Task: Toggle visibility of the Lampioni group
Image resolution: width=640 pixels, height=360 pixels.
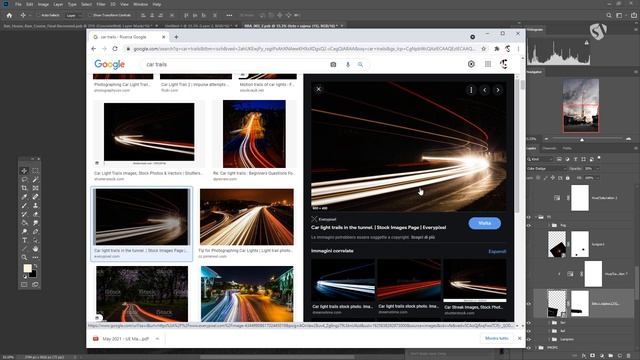Action: pos(529,339)
